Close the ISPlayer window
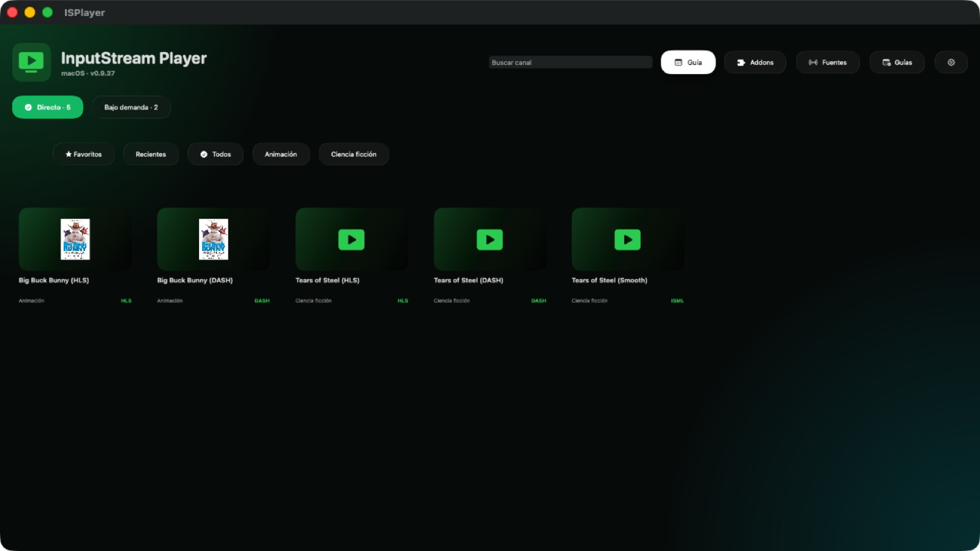The height and width of the screenshot is (551, 980). pos(12,12)
